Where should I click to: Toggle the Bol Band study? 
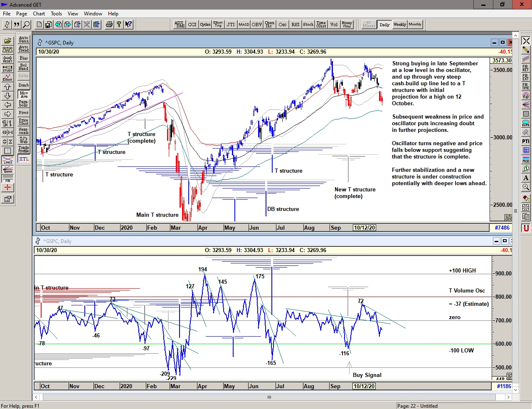coord(24,67)
